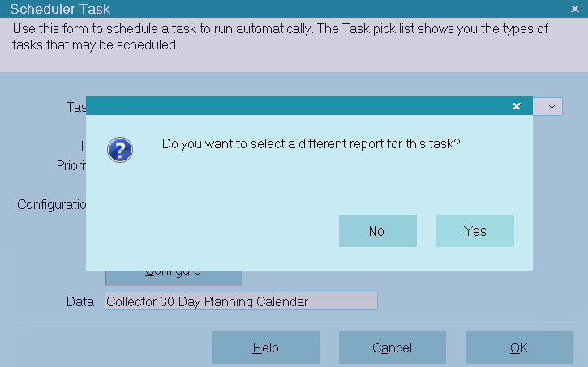Cancel the Scheduler Task form
This screenshot has height=367, width=588.
392,348
